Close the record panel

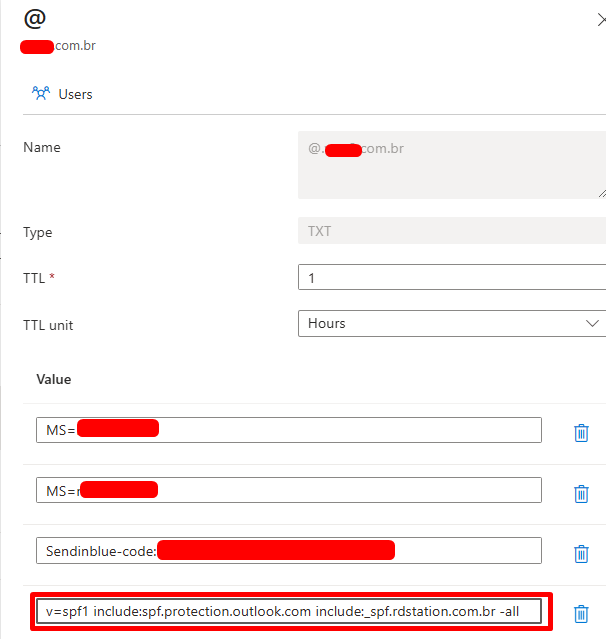602,20
